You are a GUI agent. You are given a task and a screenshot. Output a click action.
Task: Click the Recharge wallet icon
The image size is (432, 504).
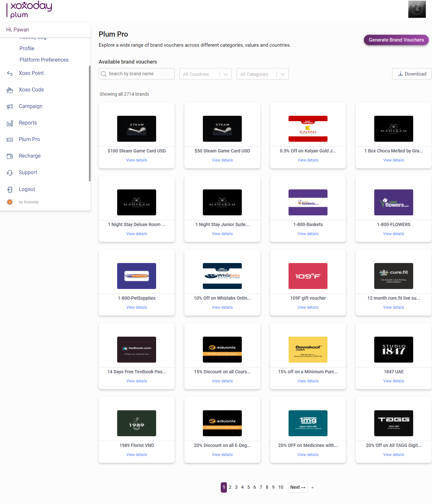(10, 156)
